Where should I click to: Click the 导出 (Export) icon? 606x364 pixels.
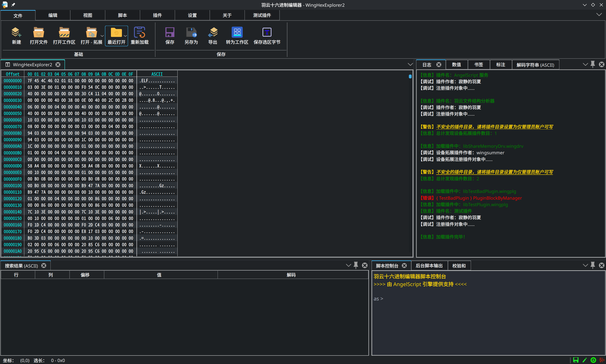tap(213, 32)
